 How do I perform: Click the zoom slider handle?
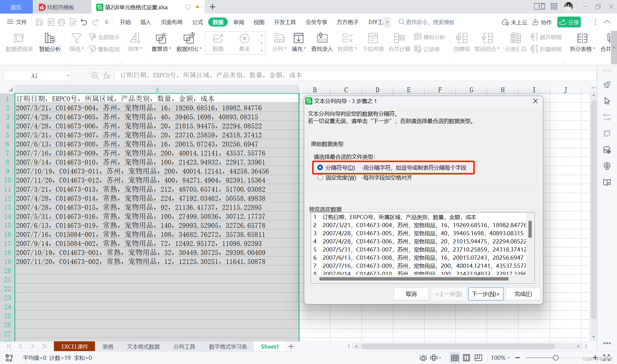point(556,358)
